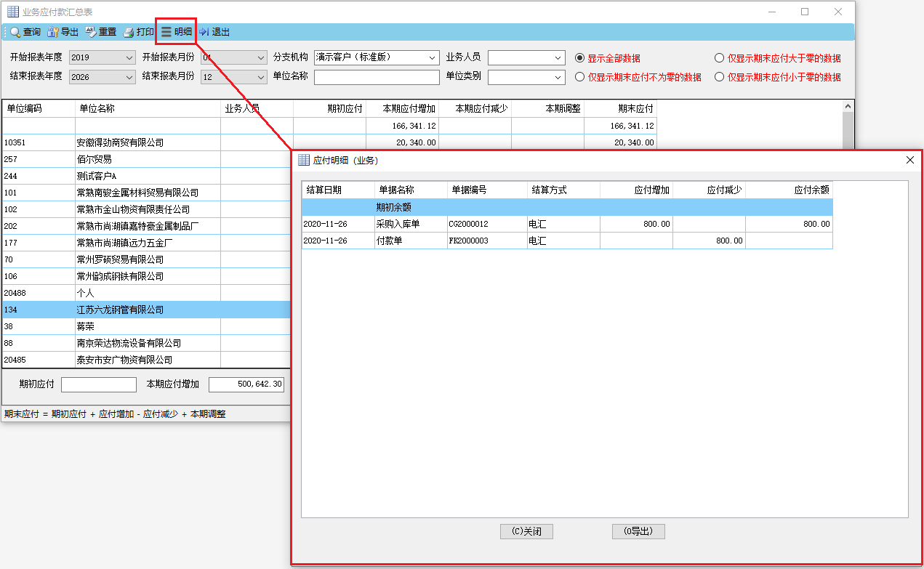Click document number CG2000012
The image size is (924, 569).
click(487, 224)
